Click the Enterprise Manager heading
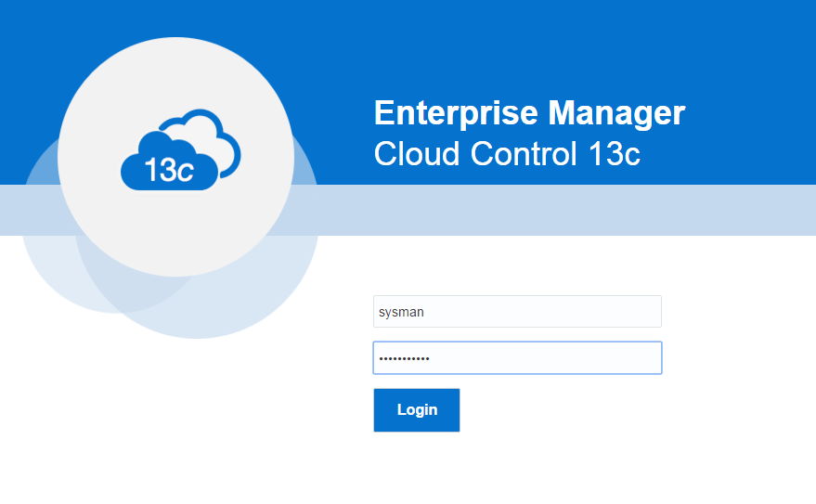This screenshot has height=504, width=816. 529,112
